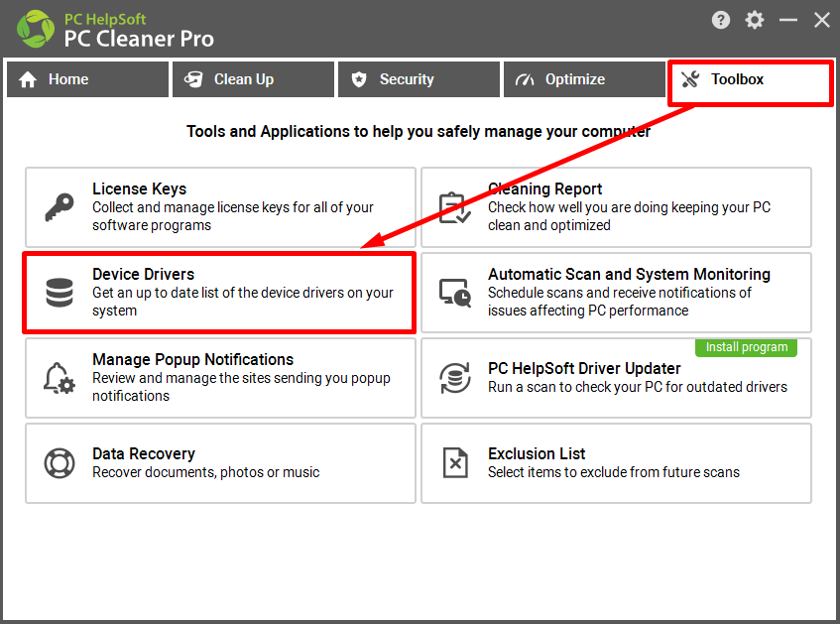This screenshot has width=840, height=624.
Task: Click the refresh-database icon for Driver Updater
Action: (455, 378)
